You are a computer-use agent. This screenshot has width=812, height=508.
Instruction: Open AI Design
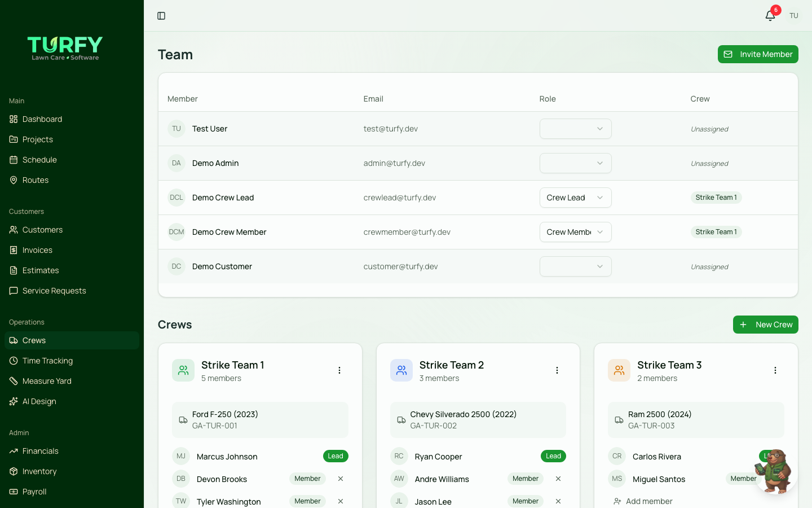[72, 401]
